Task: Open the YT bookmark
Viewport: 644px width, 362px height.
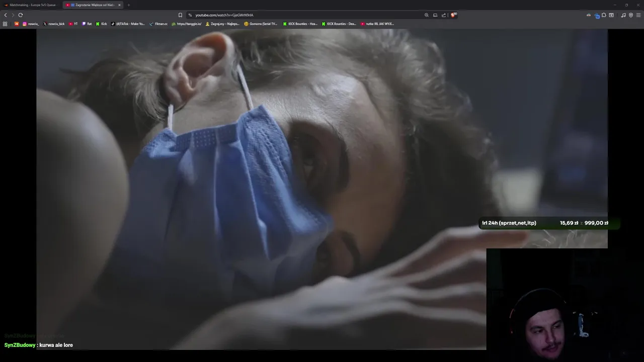Action: coord(73,24)
